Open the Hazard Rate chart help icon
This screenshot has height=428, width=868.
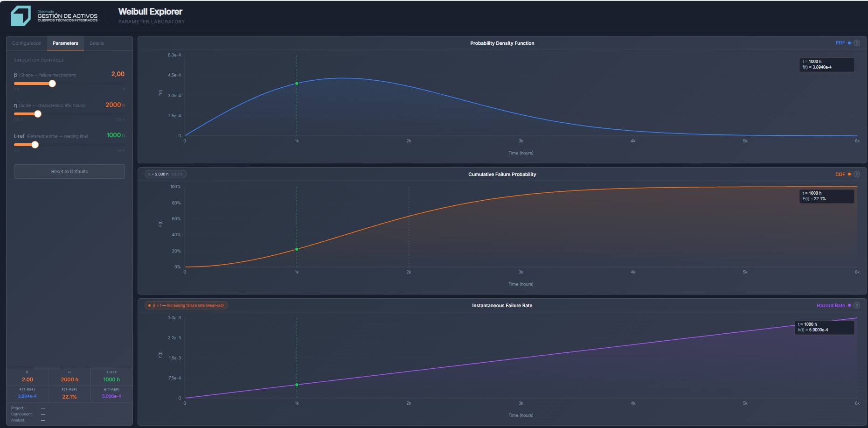click(x=857, y=305)
